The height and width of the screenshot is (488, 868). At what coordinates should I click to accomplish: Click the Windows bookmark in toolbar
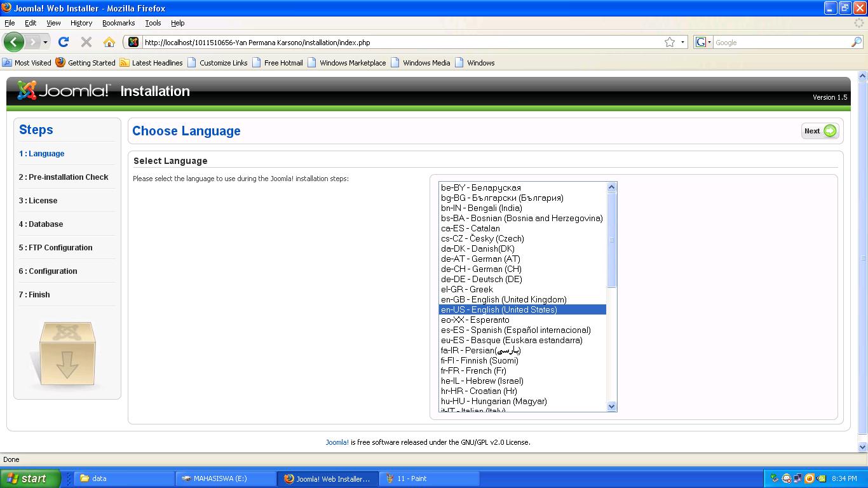pyautogui.click(x=475, y=63)
